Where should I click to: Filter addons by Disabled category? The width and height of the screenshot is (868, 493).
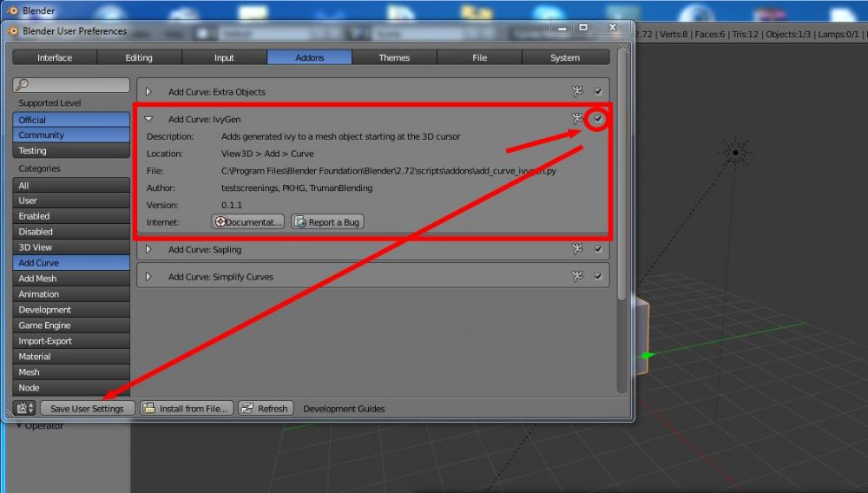pyautogui.click(x=71, y=232)
